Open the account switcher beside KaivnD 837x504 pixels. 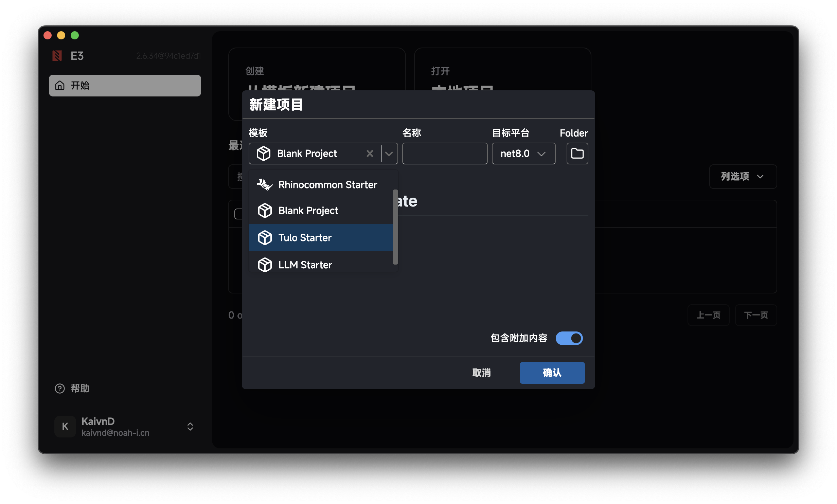pos(190,427)
